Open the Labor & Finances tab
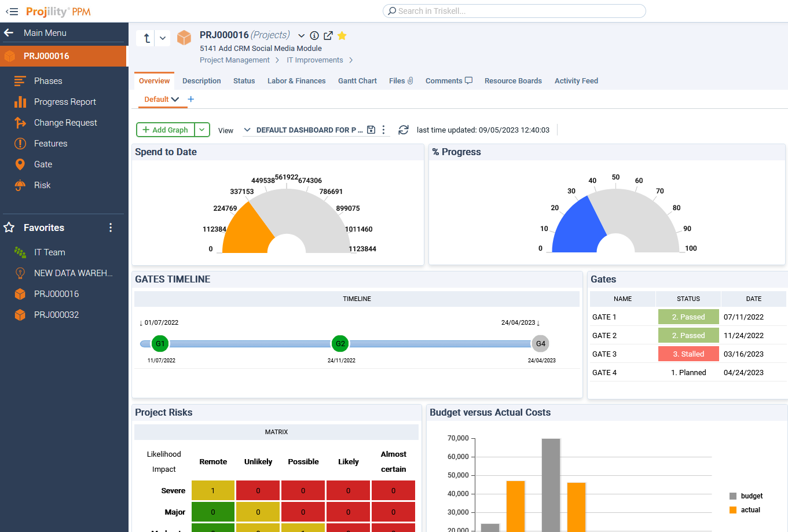Screen dimensions: 788x532 click(296, 80)
